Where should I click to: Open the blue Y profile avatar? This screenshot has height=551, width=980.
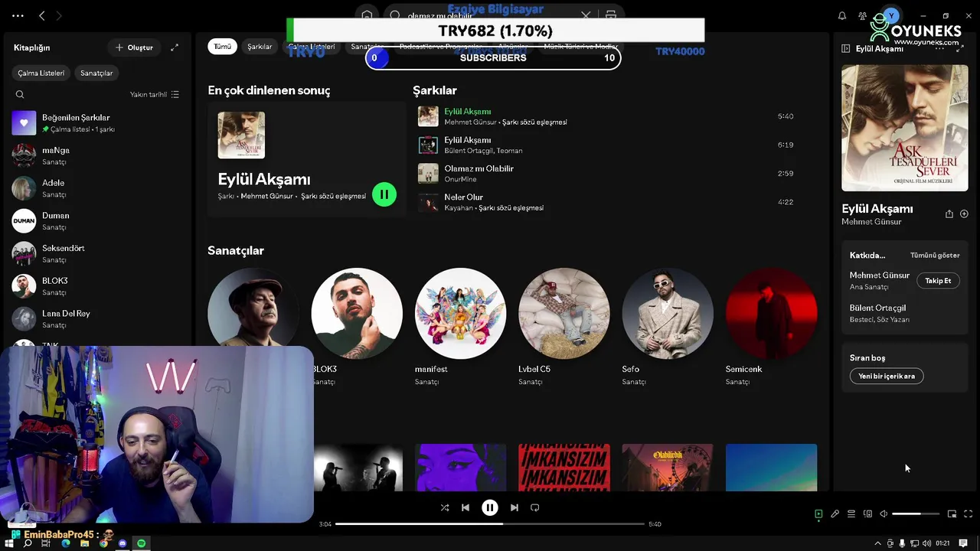point(890,15)
